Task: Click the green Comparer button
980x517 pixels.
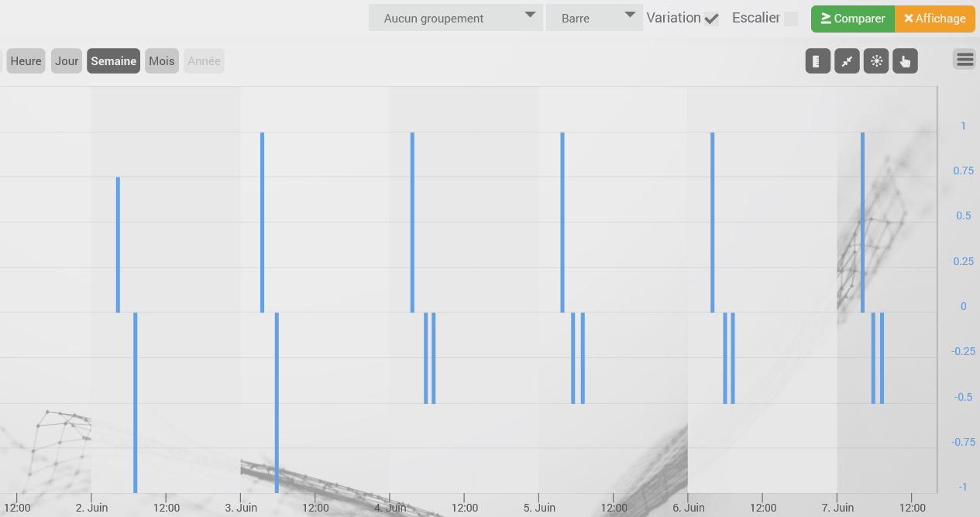Action: (853, 19)
